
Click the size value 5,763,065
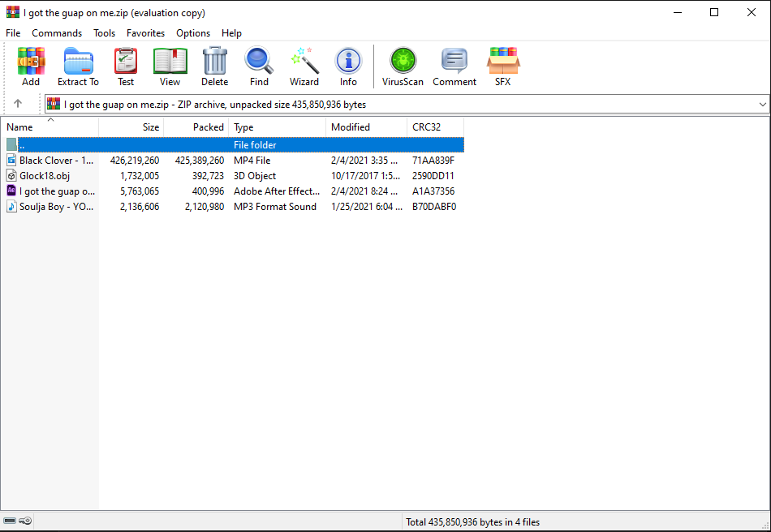pos(140,191)
